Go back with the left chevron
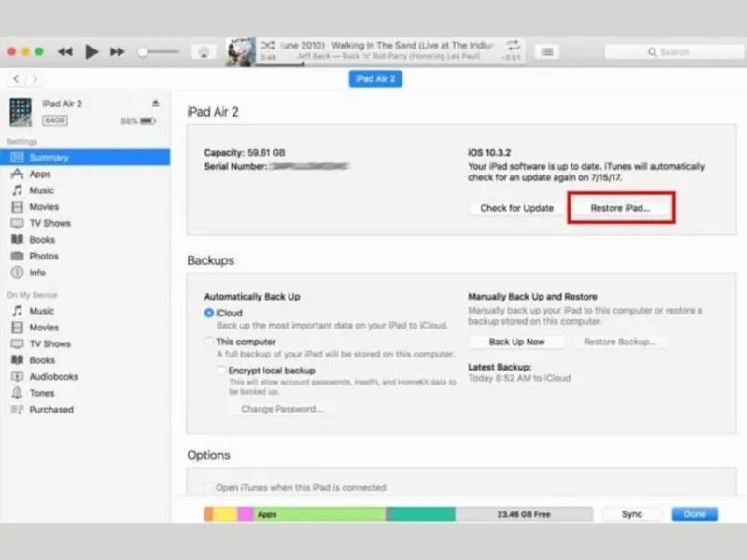The height and width of the screenshot is (560, 747). point(16,78)
